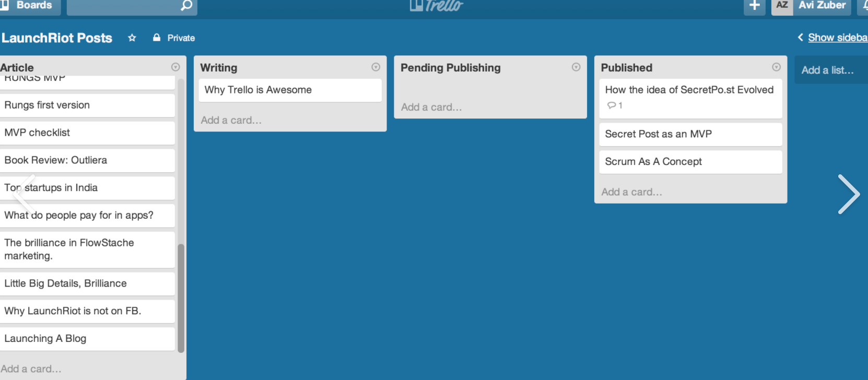
Task: Click the Pending Publishing list title
Action: (x=451, y=68)
